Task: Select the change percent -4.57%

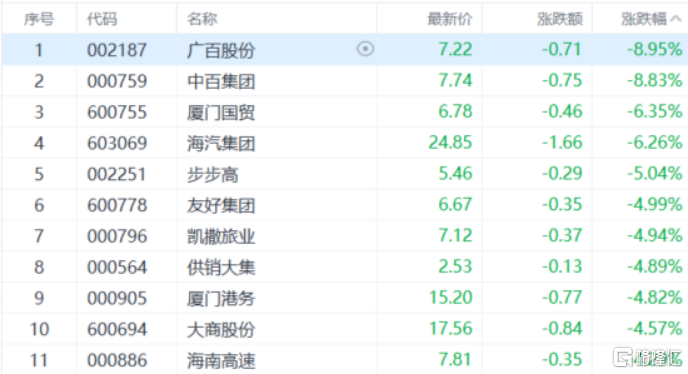Action: [x=654, y=328]
